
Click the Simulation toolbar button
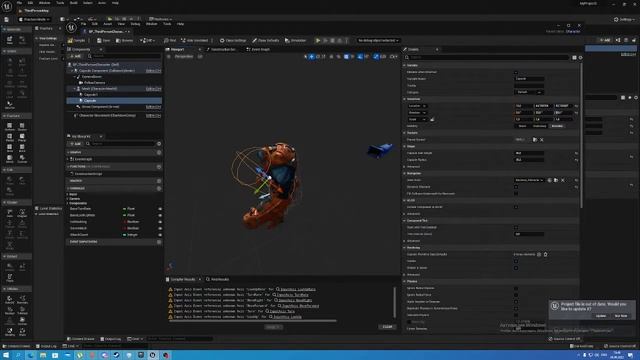(295, 40)
